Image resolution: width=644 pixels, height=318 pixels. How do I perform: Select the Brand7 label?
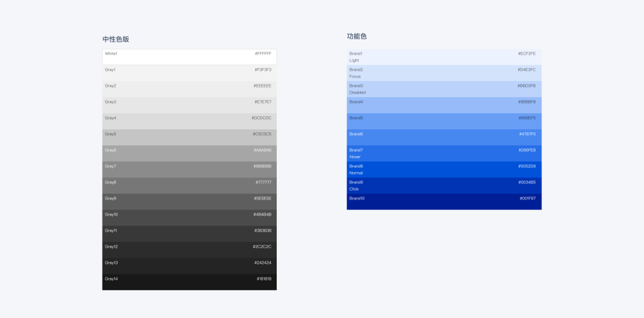[x=356, y=150]
